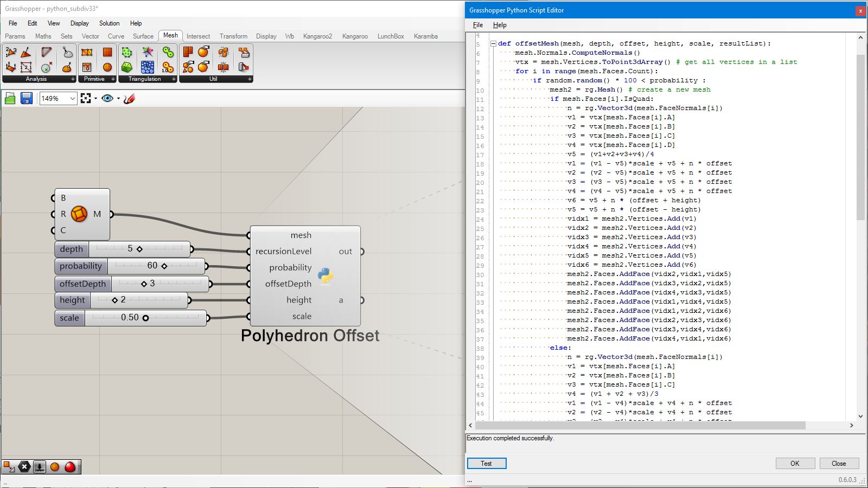
Task: Select the Voronoi triangulation component icon
Action: pyautogui.click(x=148, y=52)
